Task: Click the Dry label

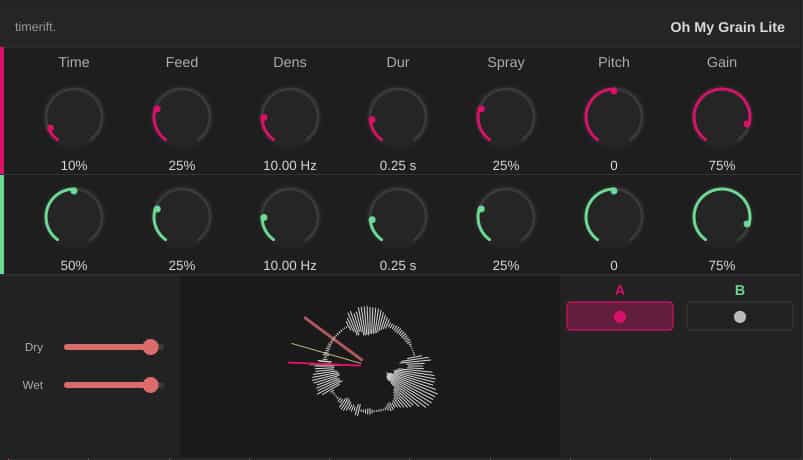Action: tap(34, 347)
